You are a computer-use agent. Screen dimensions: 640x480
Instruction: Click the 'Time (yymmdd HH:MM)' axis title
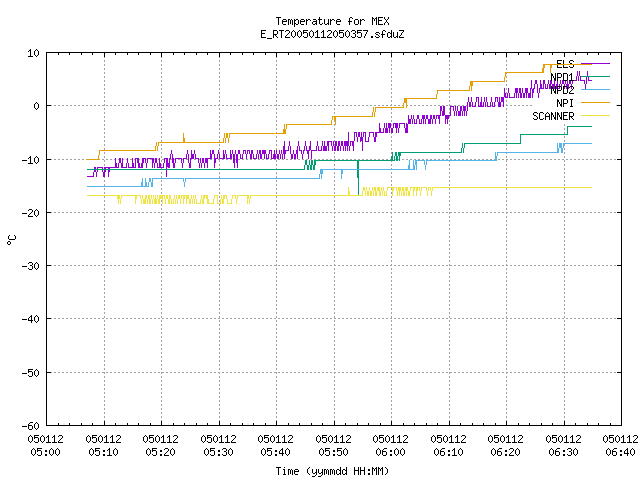click(332, 471)
